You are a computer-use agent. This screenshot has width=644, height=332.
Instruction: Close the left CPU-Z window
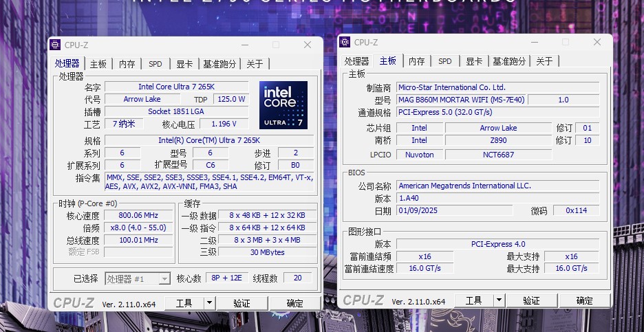(x=308, y=45)
